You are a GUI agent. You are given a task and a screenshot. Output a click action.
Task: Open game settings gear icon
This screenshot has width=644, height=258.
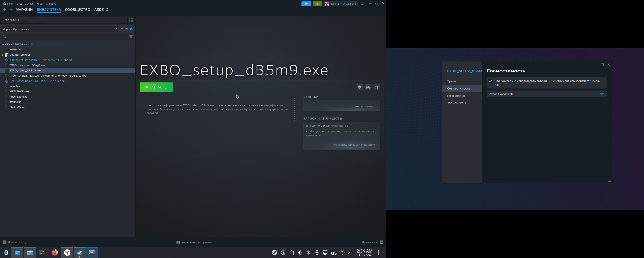360,87
